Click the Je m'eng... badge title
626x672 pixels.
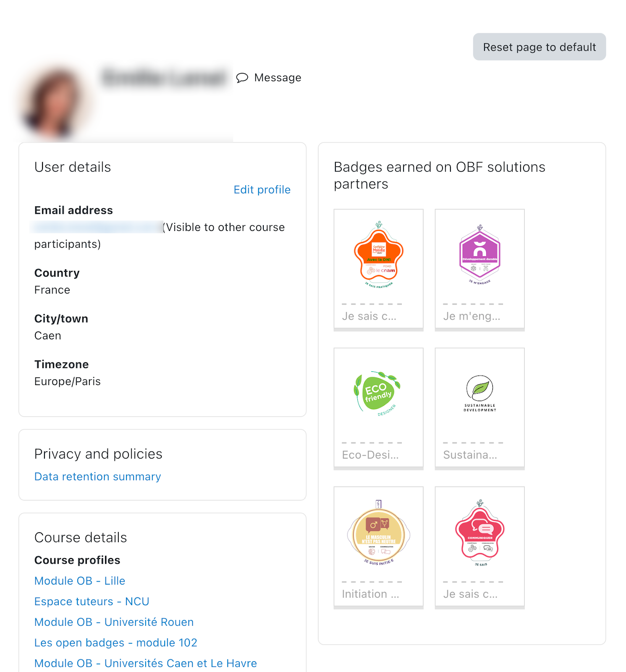[x=471, y=316]
